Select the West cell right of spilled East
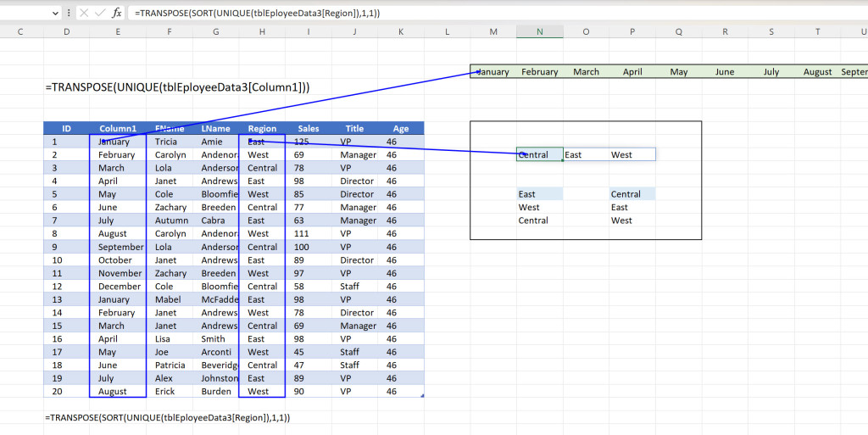The height and width of the screenshot is (435, 868). pos(632,154)
